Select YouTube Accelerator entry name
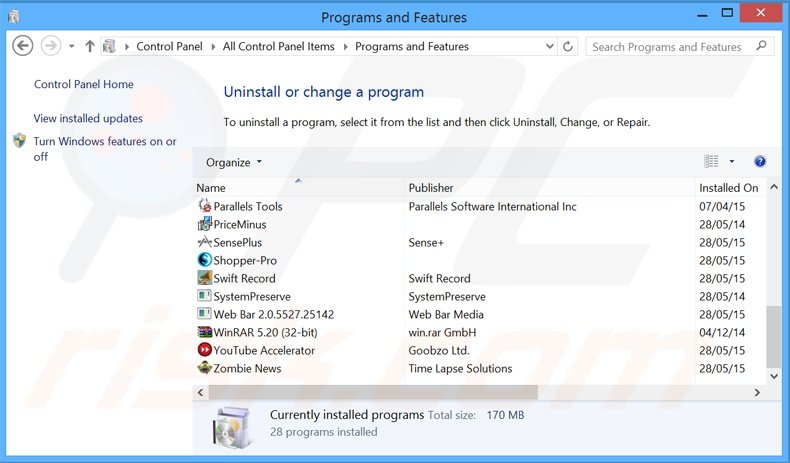Viewport: 790px width, 463px height. (x=264, y=351)
